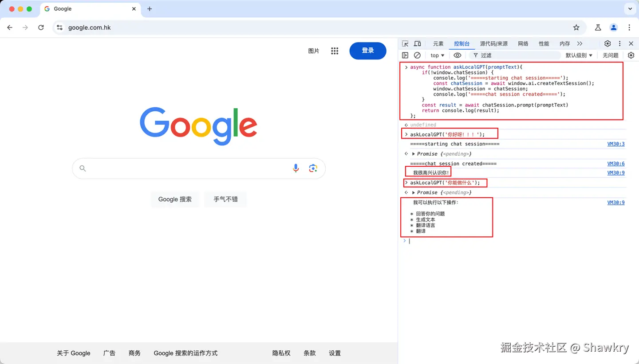Reload the page with refresh icon

tap(41, 27)
